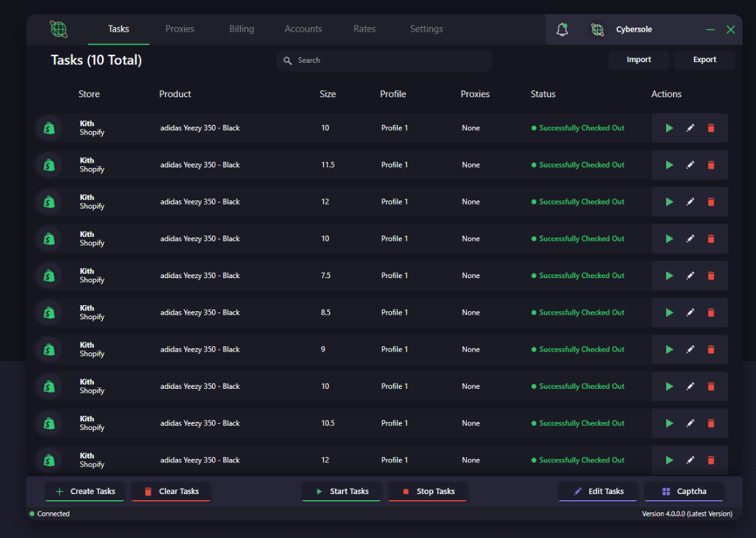Run the size 8.5 task play icon
The height and width of the screenshot is (538, 756).
(670, 313)
